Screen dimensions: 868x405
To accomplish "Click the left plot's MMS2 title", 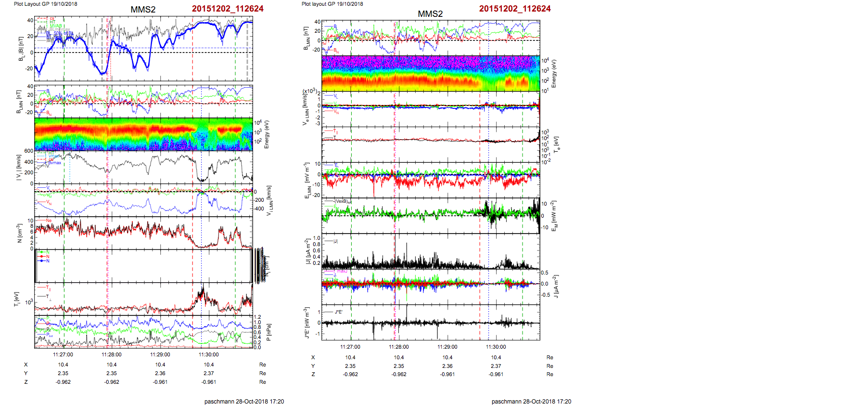I will click(x=143, y=10).
